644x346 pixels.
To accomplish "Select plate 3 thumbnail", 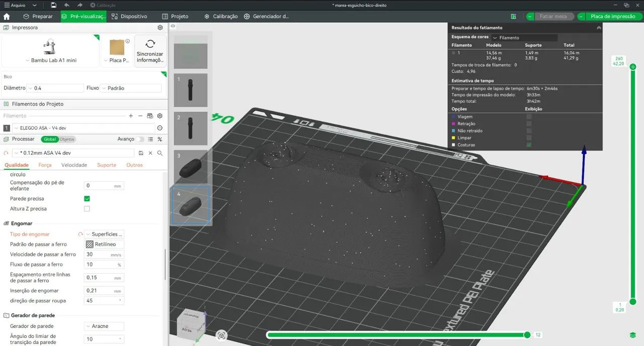I will [x=191, y=167].
